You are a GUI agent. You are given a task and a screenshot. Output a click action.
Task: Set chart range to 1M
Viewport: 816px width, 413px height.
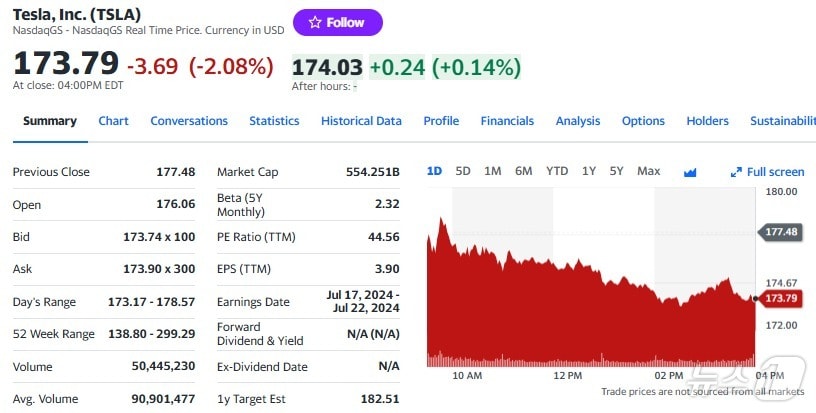pos(493,171)
